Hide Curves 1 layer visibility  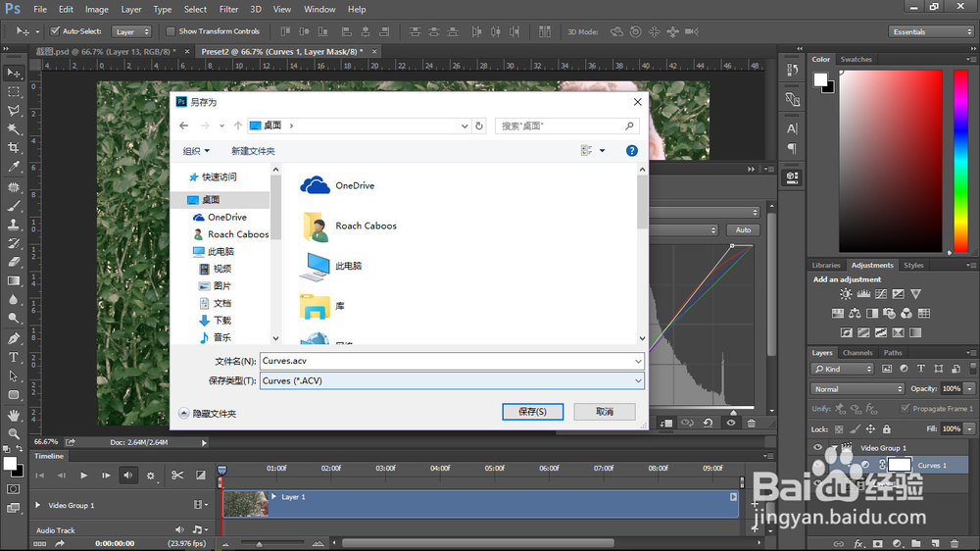(817, 466)
